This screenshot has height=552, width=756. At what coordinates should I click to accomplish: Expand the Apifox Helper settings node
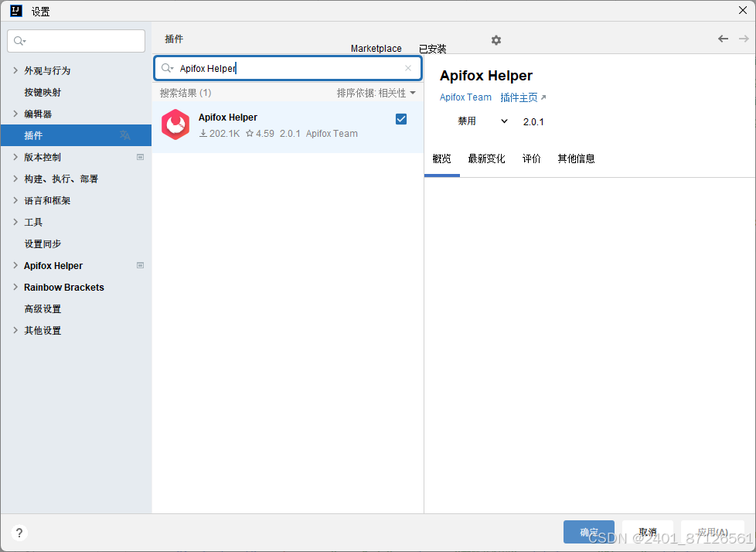tap(15, 266)
